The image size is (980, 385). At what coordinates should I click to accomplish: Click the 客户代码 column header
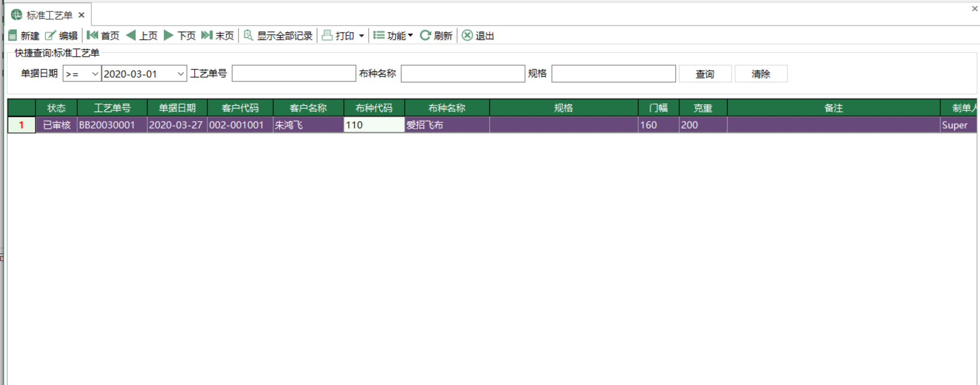coord(240,108)
